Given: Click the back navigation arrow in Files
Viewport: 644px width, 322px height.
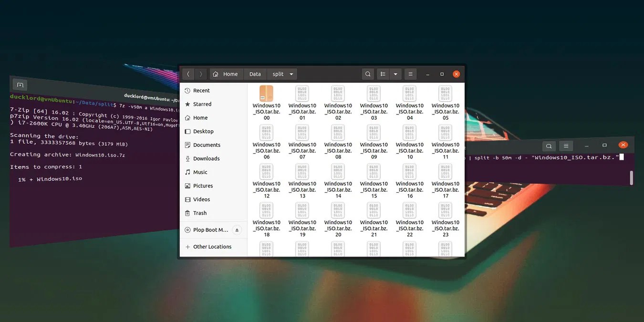Looking at the screenshot, I should (188, 74).
